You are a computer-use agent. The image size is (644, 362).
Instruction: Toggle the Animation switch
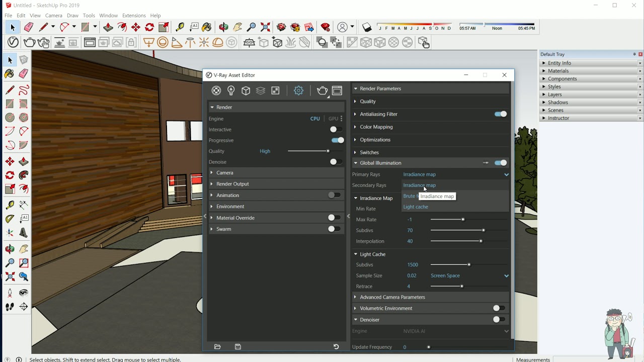[x=334, y=195]
